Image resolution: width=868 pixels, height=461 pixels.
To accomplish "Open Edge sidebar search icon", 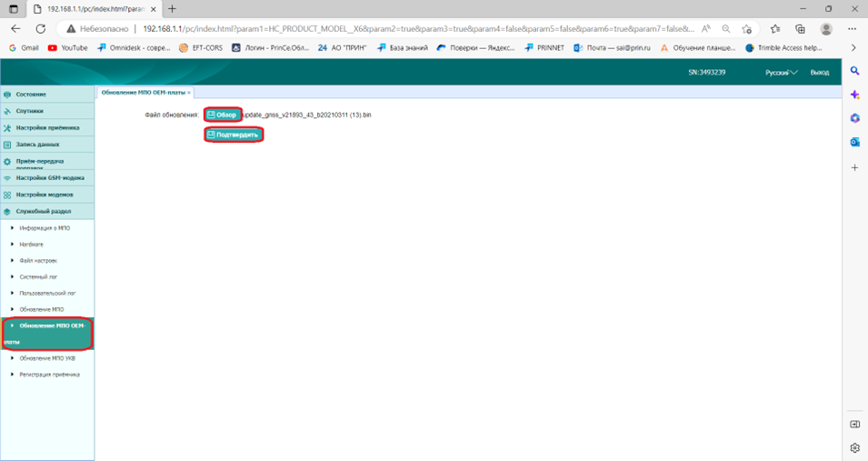I will pyautogui.click(x=854, y=71).
